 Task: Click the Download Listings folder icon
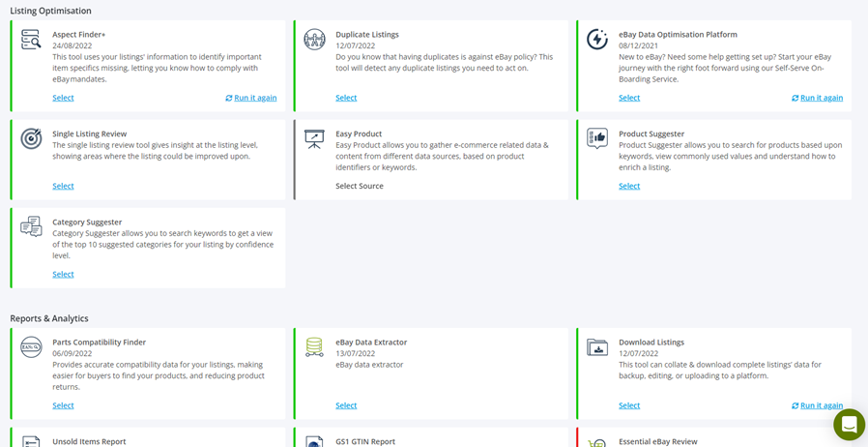click(x=597, y=347)
